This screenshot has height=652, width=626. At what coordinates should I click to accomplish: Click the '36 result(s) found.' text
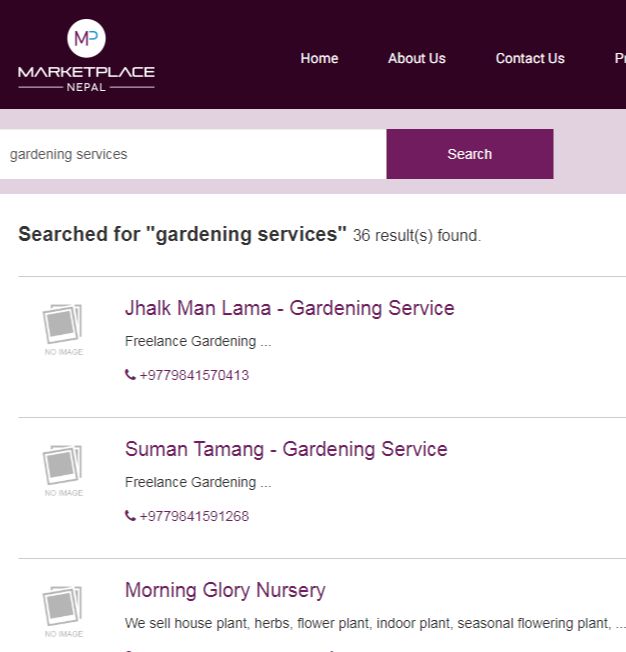pyautogui.click(x=417, y=236)
